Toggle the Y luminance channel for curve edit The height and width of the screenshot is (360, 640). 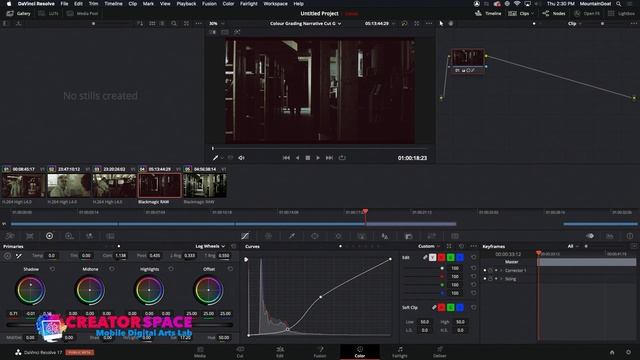click(x=433, y=257)
